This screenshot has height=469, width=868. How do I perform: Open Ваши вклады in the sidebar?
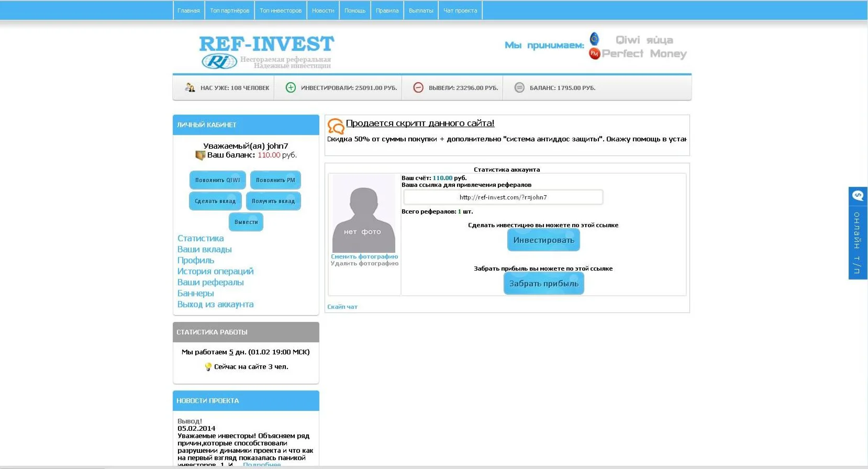click(205, 249)
